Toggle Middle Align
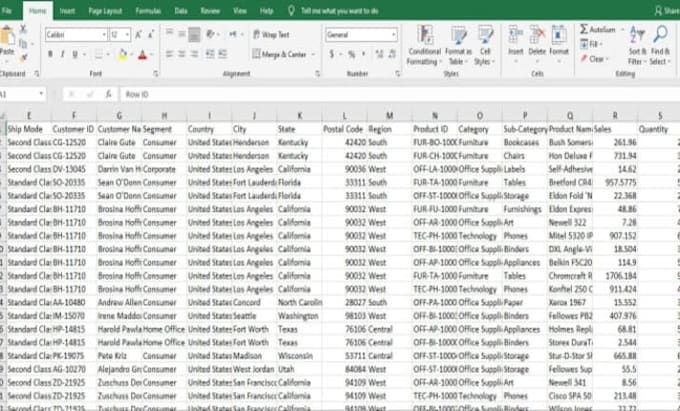 (x=182, y=34)
